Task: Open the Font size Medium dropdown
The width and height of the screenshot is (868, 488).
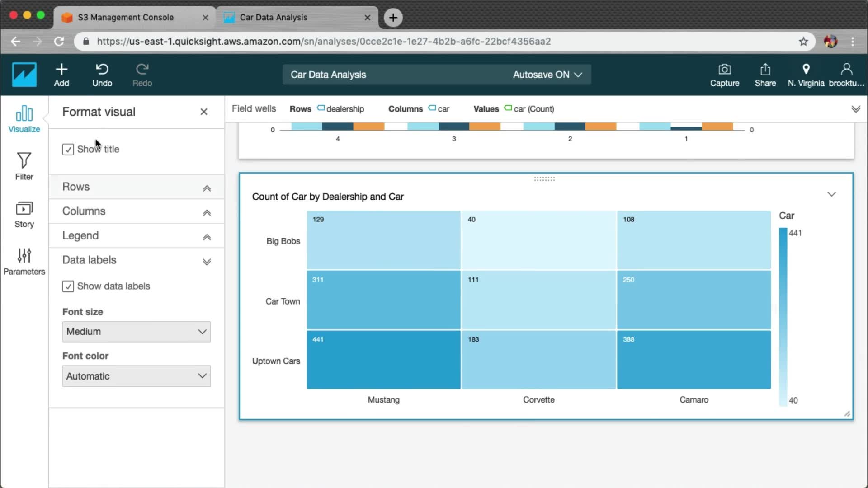Action: [x=136, y=332]
